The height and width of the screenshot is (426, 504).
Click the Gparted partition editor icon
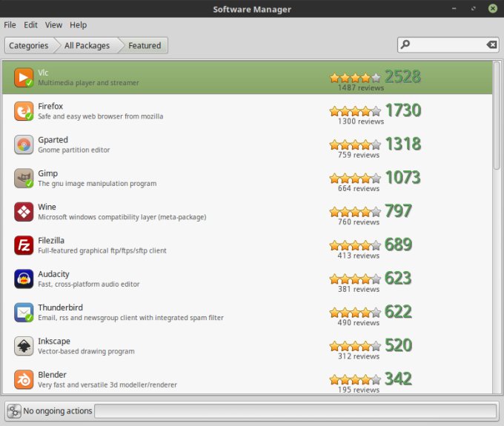point(24,144)
